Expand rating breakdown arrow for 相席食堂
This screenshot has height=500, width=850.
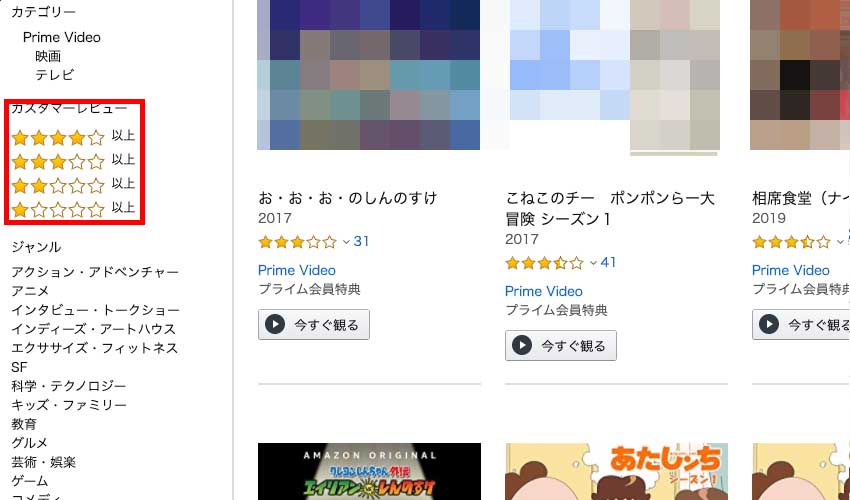(840, 242)
